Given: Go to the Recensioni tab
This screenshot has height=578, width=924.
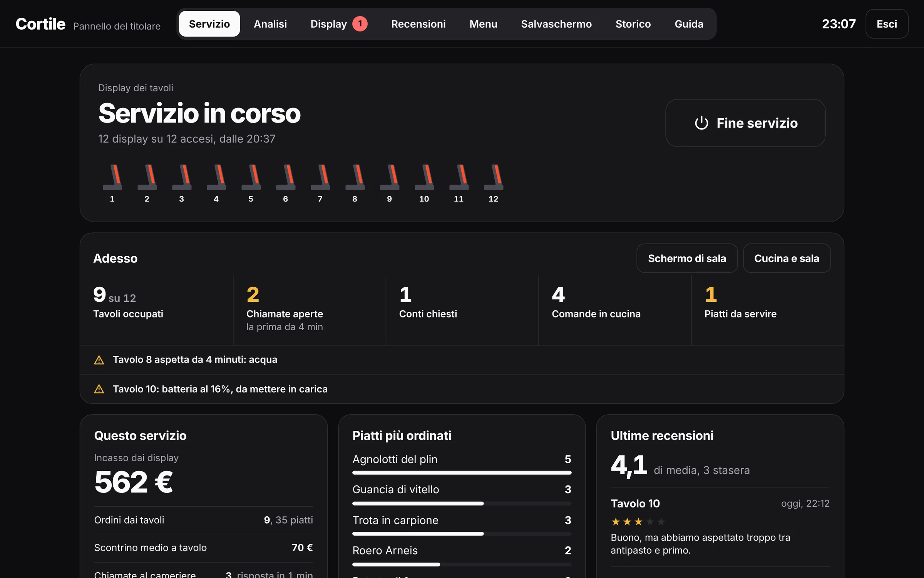Looking at the screenshot, I should click(x=418, y=24).
